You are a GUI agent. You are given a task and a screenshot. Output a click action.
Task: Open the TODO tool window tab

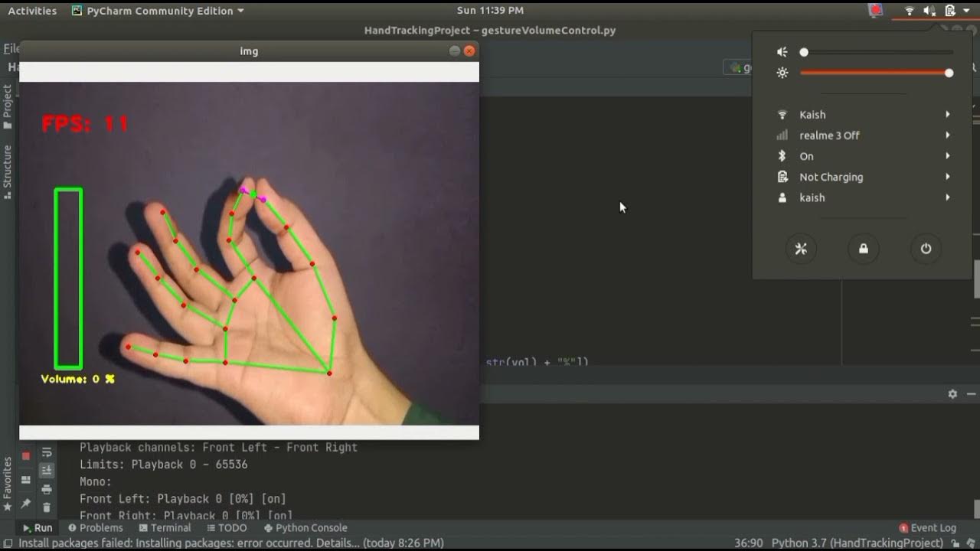[x=227, y=528]
